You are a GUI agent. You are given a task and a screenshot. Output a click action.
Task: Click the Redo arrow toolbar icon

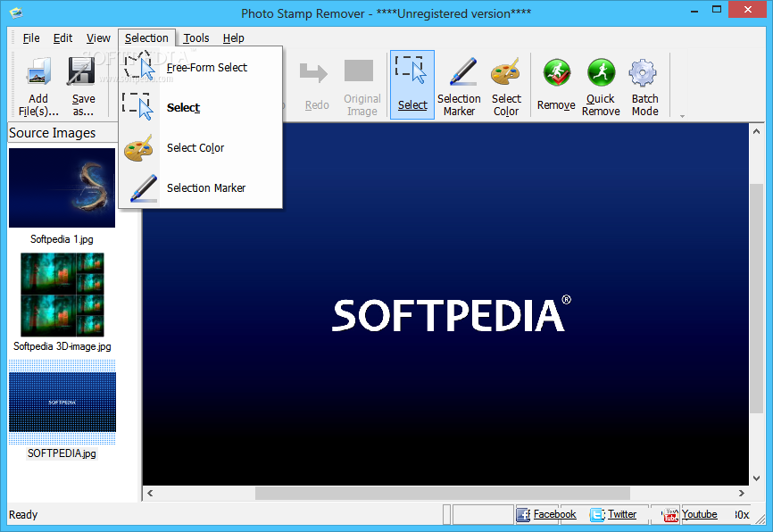(313, 72)
